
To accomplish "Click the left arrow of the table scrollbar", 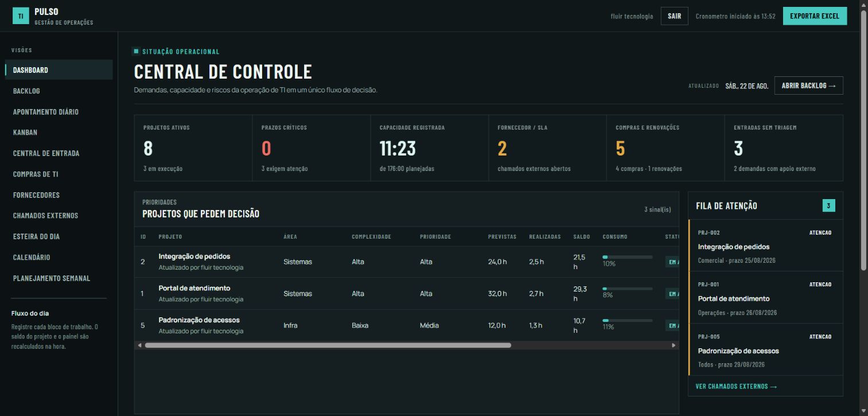I will [x=139, y=345].
